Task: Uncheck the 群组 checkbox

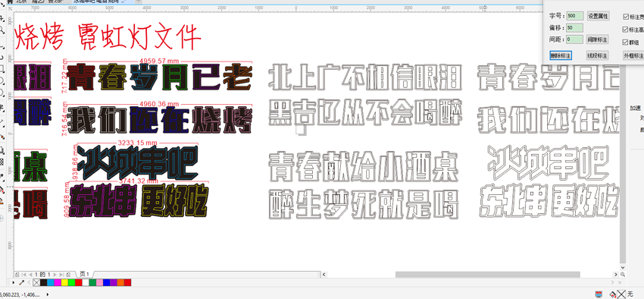Action: 626,42
